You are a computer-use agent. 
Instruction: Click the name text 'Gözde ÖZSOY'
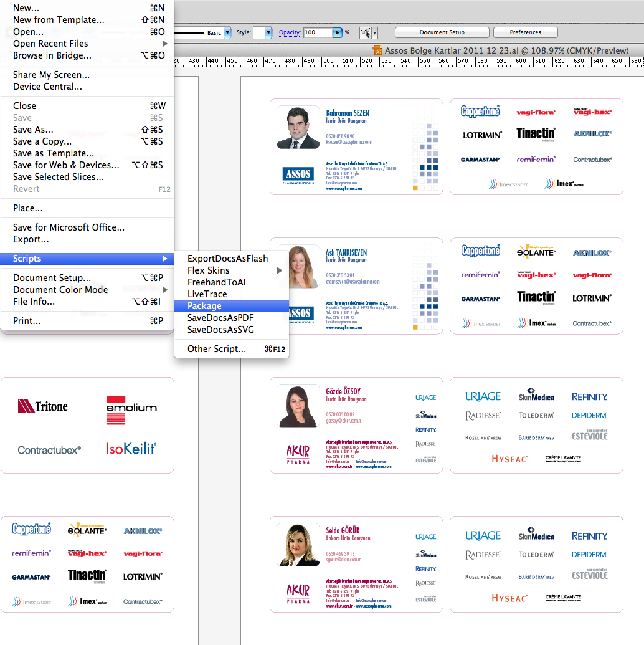[x=343, y=391]
